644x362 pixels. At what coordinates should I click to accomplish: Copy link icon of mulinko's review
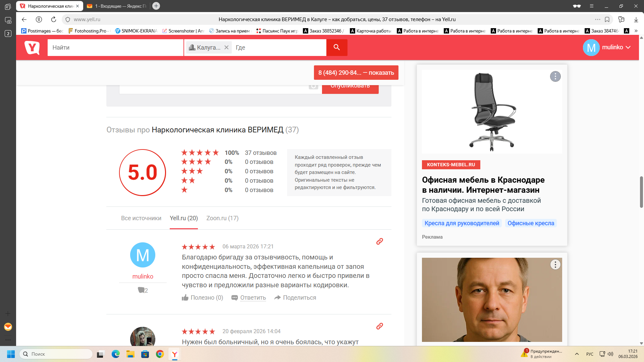click(379, 241)
